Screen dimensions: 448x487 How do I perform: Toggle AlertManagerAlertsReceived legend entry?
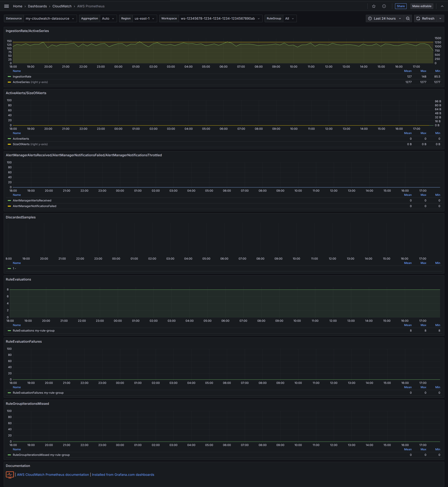point(32,201)
